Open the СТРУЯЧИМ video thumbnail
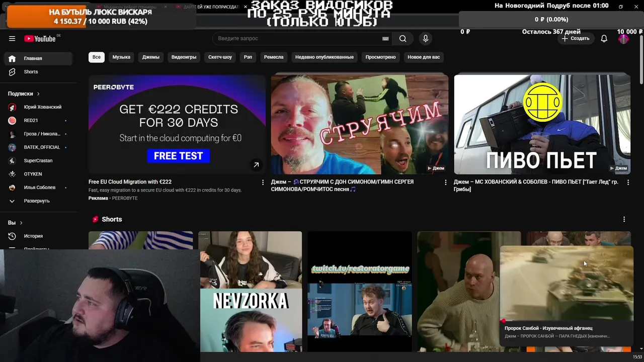 click(x=359, y=124)
